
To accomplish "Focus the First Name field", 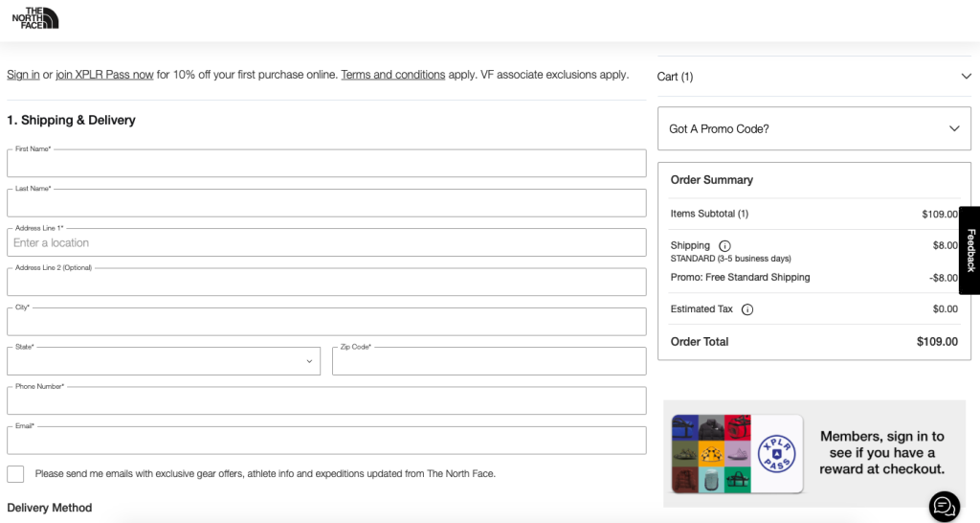I will (x=326, y=164).
